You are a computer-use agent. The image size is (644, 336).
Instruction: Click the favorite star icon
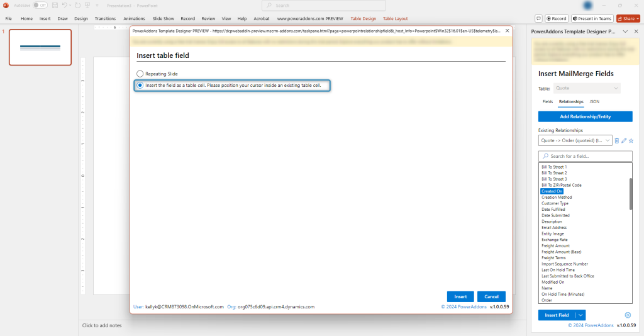pyautogui.click(x=631, y=140)
